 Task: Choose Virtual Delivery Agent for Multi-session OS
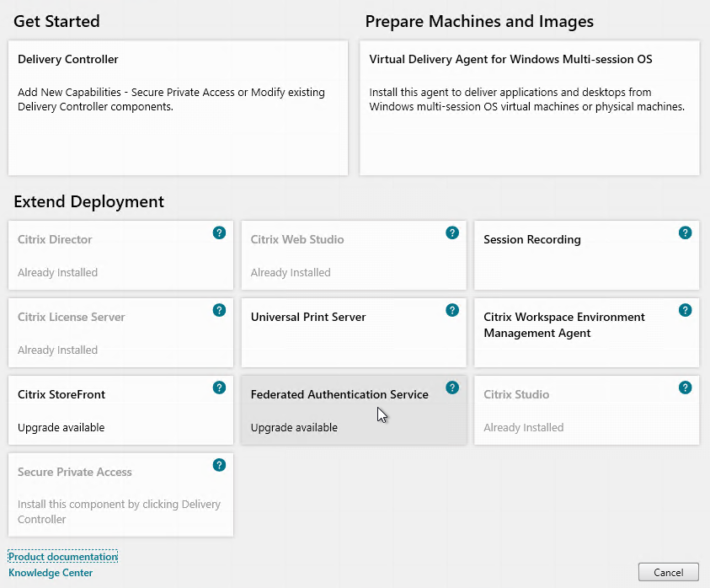pos(529,108)
